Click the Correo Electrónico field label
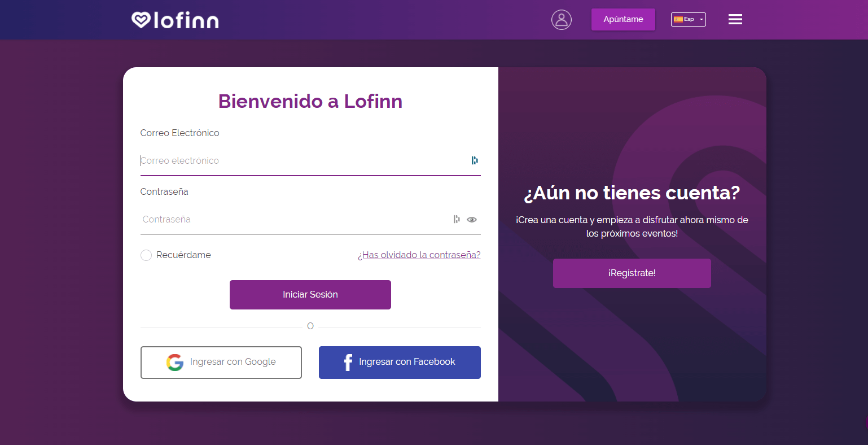The image size is (868, 445). (179, 133)
